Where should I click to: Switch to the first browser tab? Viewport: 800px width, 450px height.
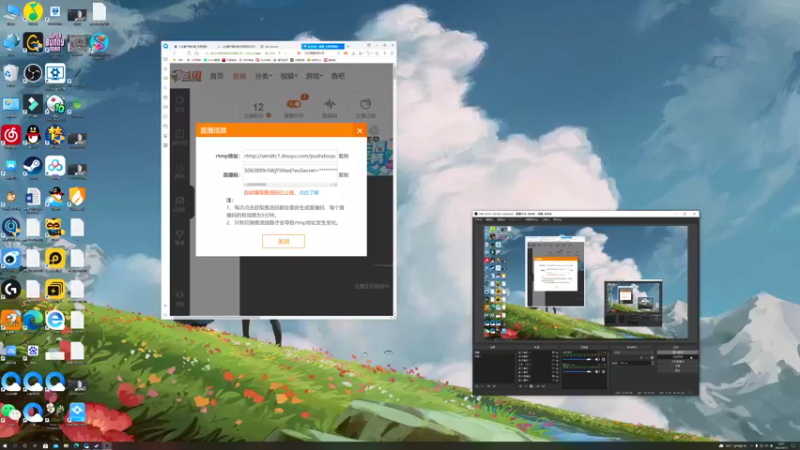pos(191,46)
